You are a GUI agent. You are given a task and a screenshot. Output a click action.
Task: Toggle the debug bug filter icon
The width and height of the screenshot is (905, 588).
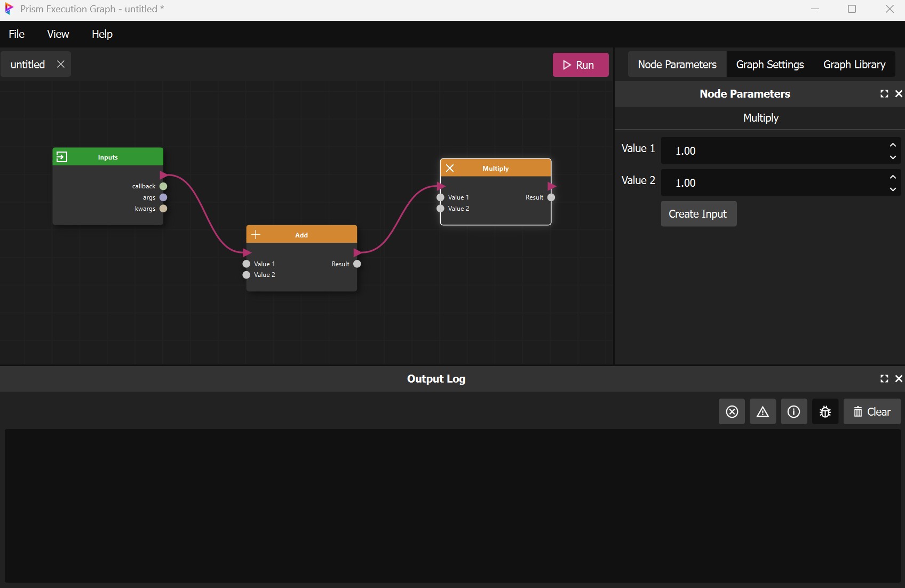click(825, 412)
